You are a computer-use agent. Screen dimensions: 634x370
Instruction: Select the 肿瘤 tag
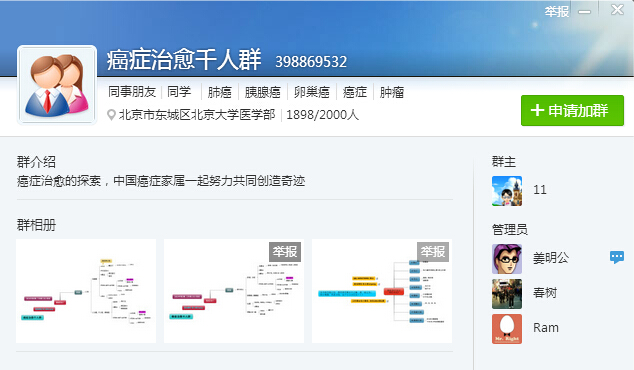point(391,92)
